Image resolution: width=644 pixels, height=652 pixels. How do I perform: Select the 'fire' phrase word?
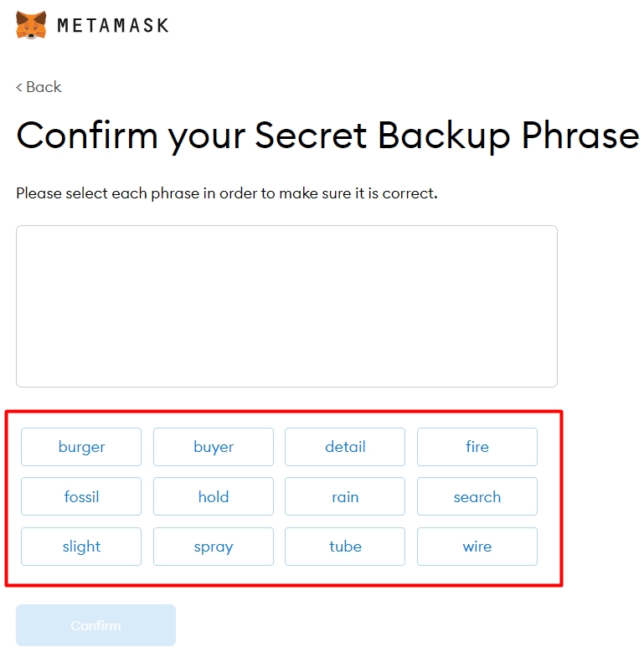pos(477,447)
